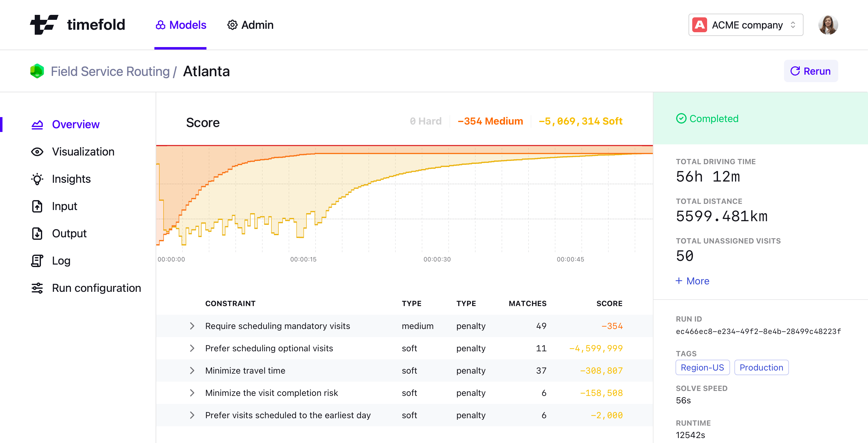The width and height of the screenshot is (868, 443).
Task: Click the Input file upload icon
Action: (x=37, y=206)
